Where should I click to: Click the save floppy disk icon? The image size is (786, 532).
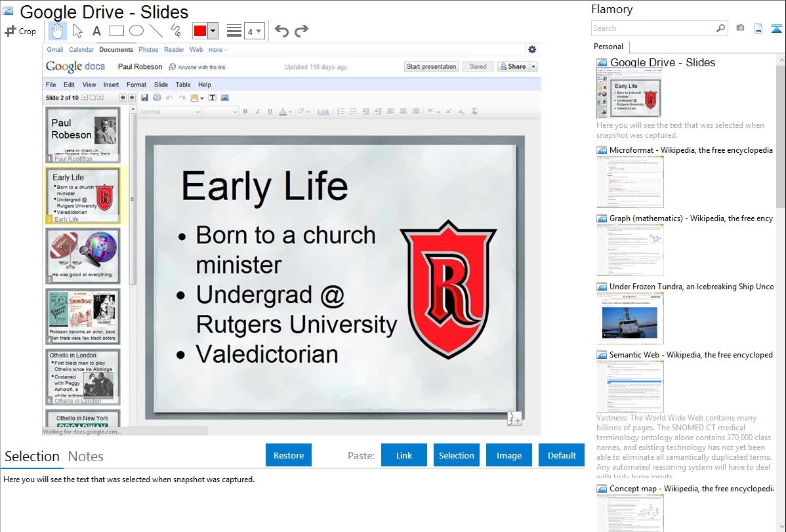[x=144, y=97]
